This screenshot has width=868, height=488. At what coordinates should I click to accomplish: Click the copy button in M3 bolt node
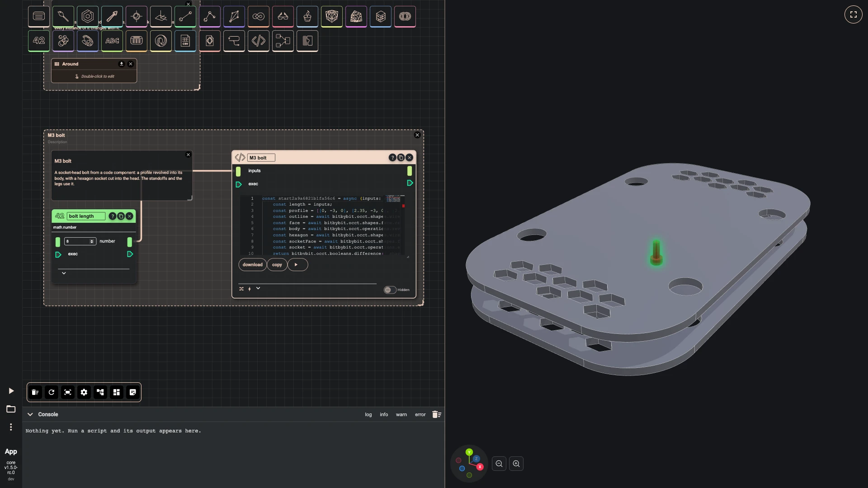point(277,265)
